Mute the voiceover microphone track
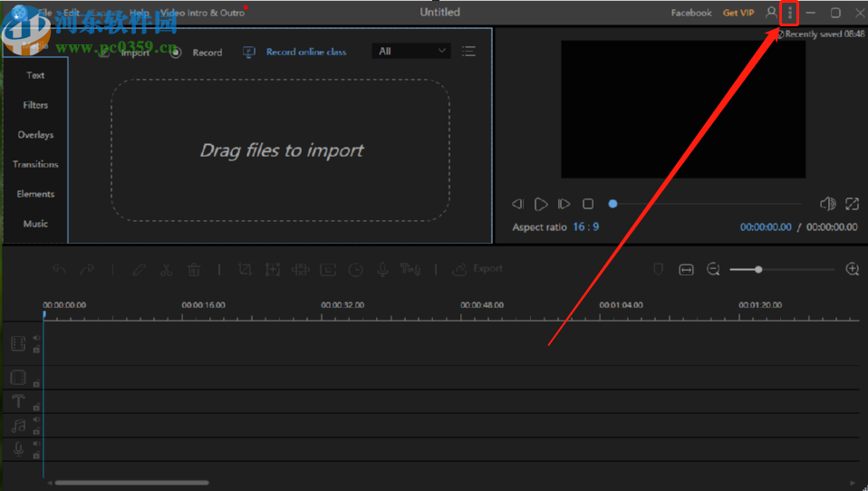This screenshot has height=491, width=868. 36,444
